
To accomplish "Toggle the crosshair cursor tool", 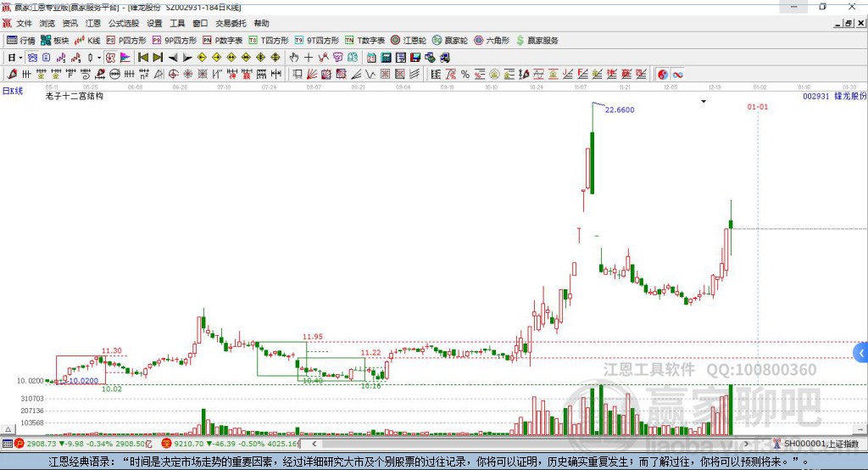I will (x=309, y=58).
